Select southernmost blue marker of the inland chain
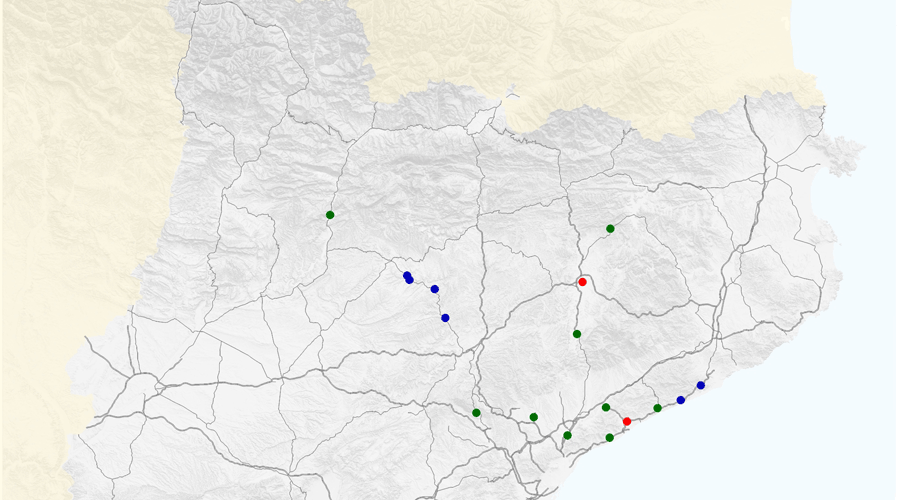The image size is (900, 500). [445, 318]
